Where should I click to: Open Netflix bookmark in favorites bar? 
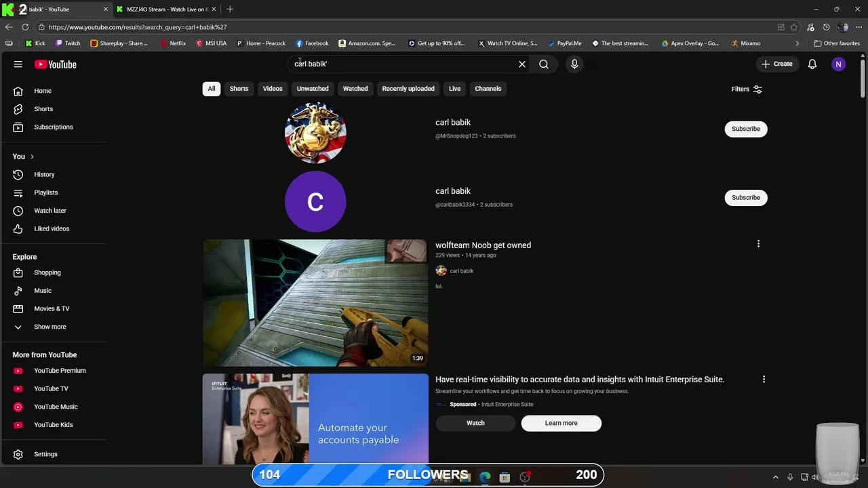[173, 43]
